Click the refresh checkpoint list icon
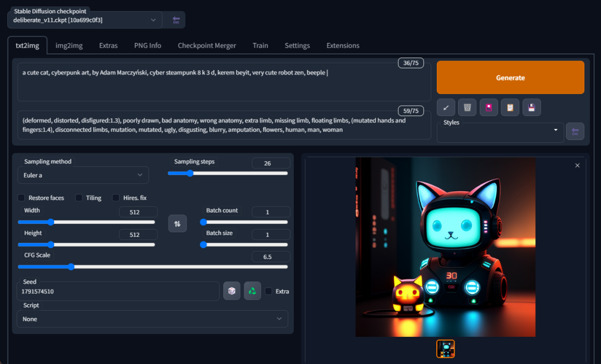The width and height of the screenshot is (601, 364). (x=176, y=20)
